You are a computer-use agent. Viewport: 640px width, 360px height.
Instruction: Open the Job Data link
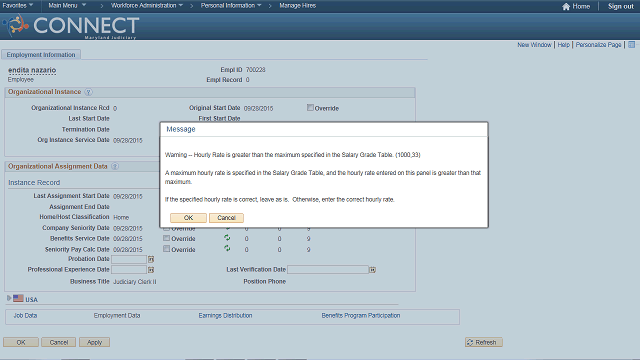[x=25, y=316]
